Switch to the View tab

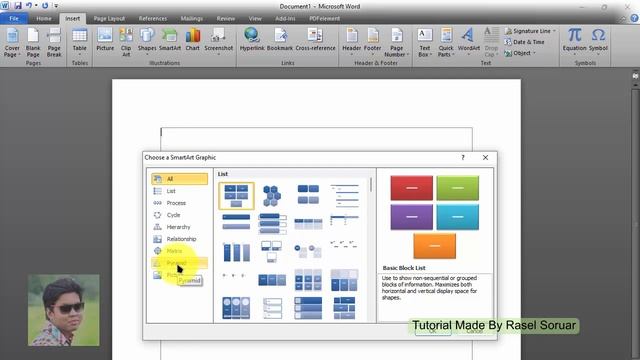[255, 19]
